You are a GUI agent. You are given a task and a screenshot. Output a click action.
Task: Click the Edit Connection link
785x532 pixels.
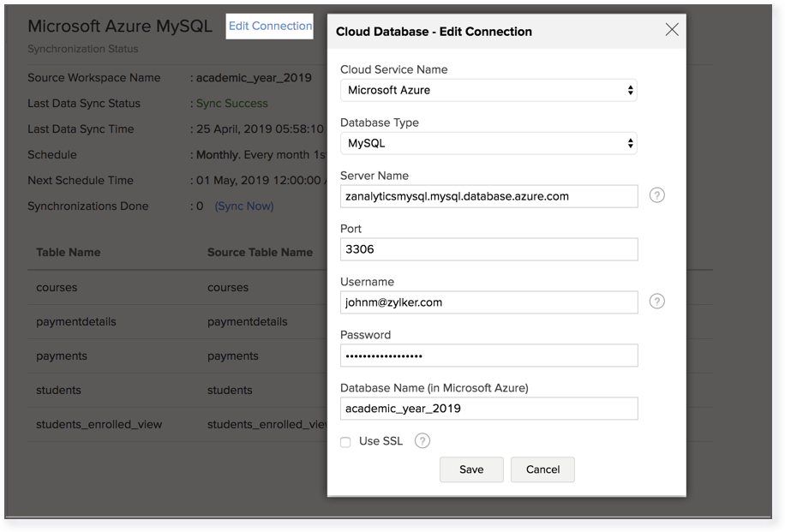270,26
